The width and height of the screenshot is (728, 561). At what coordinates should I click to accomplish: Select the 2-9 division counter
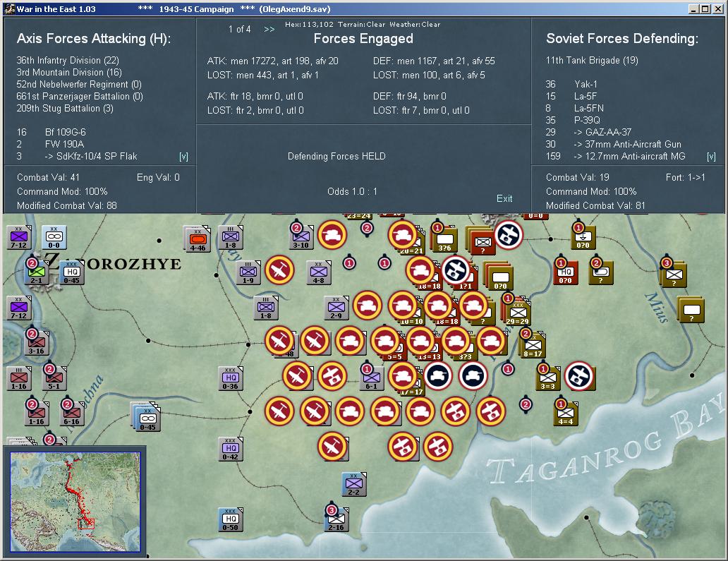(336, 308)
